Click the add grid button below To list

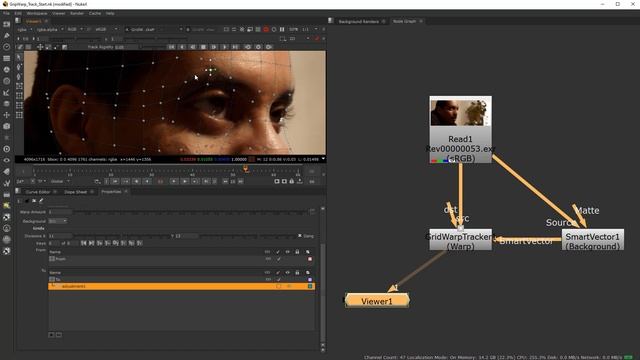[x=51, y=335]
